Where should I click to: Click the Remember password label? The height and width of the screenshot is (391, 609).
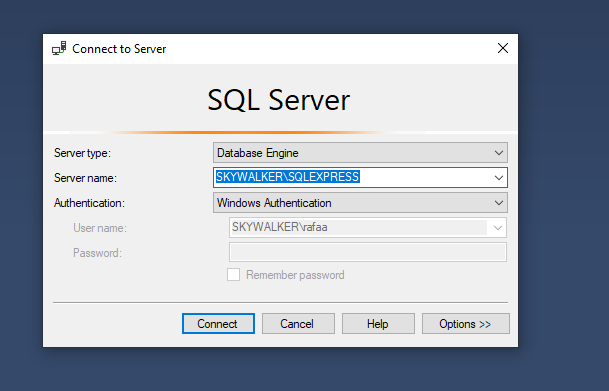295,275
